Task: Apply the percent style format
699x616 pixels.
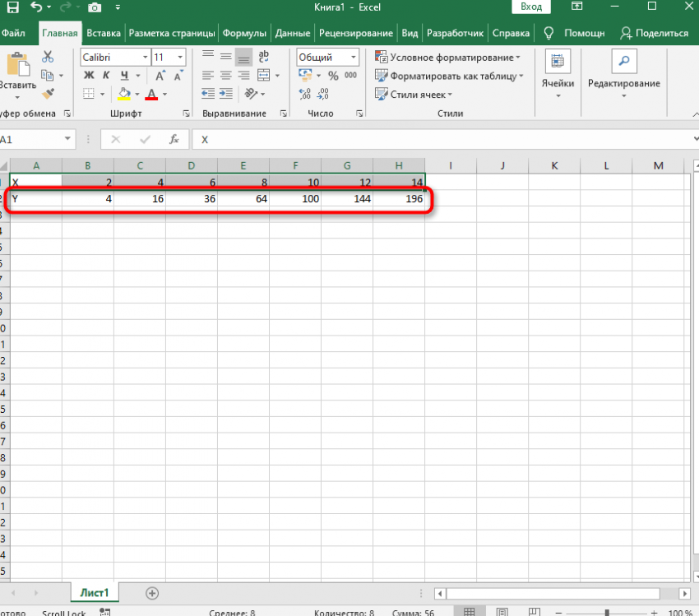Action: tap(333, 76)
